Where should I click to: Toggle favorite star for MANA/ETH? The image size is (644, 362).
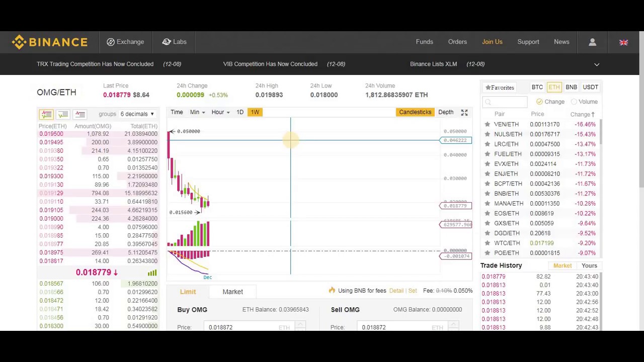coord(487,204)
